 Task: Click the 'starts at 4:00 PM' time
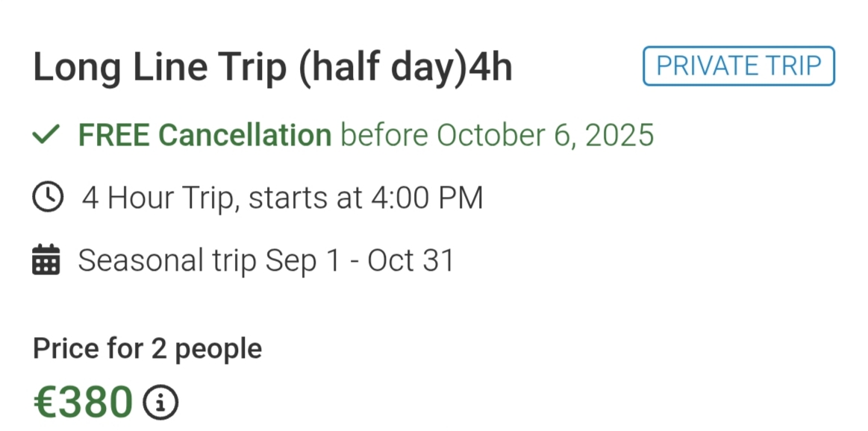point(366,198)
